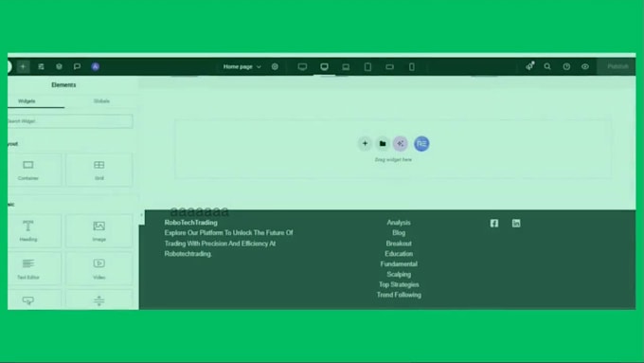Viewport: 644px width, 363px height.
Task: Switch to the Widgets tab
Action: click(x=27, y=101)
